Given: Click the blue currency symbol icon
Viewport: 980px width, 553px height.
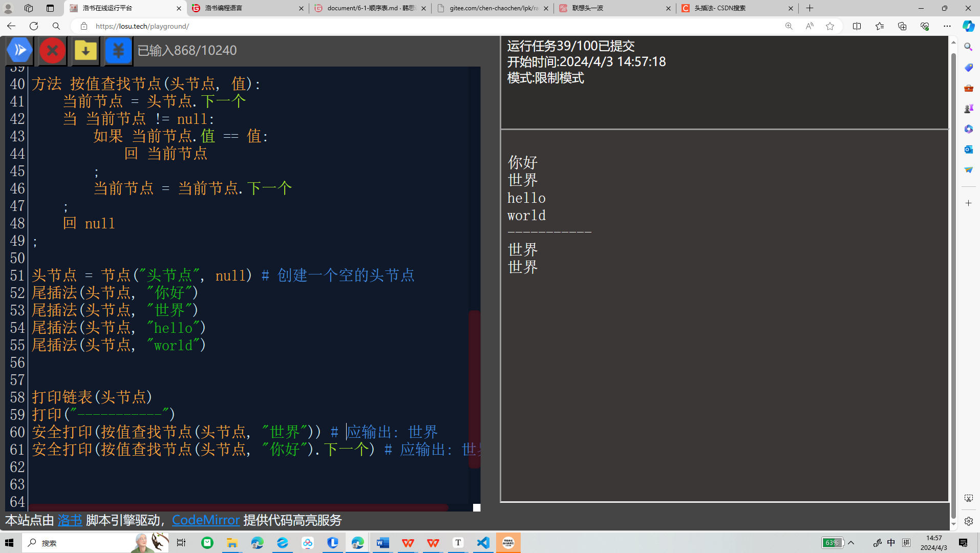Looking at the screenshot, I should click(x=118, y=50).
